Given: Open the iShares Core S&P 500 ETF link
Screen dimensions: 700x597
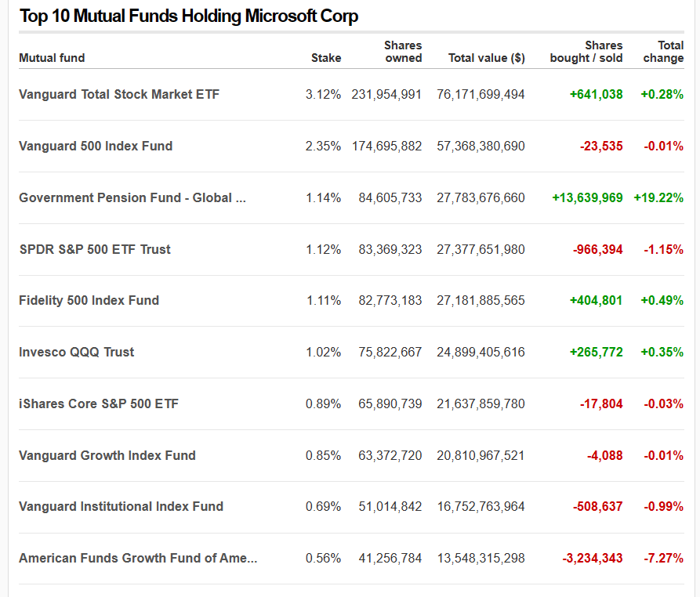Looking at the screenshot, I should [99, 404].
